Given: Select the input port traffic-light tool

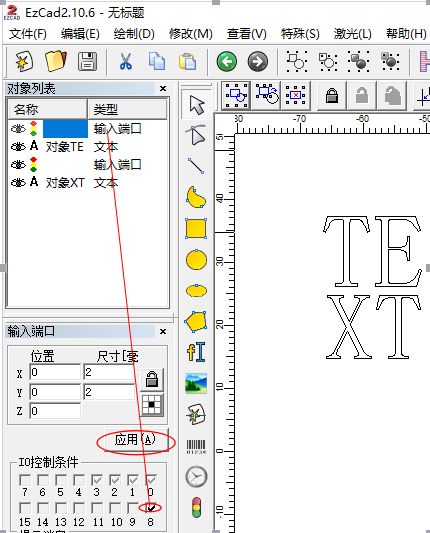Looking at the screenshot, I should point(196,508).
